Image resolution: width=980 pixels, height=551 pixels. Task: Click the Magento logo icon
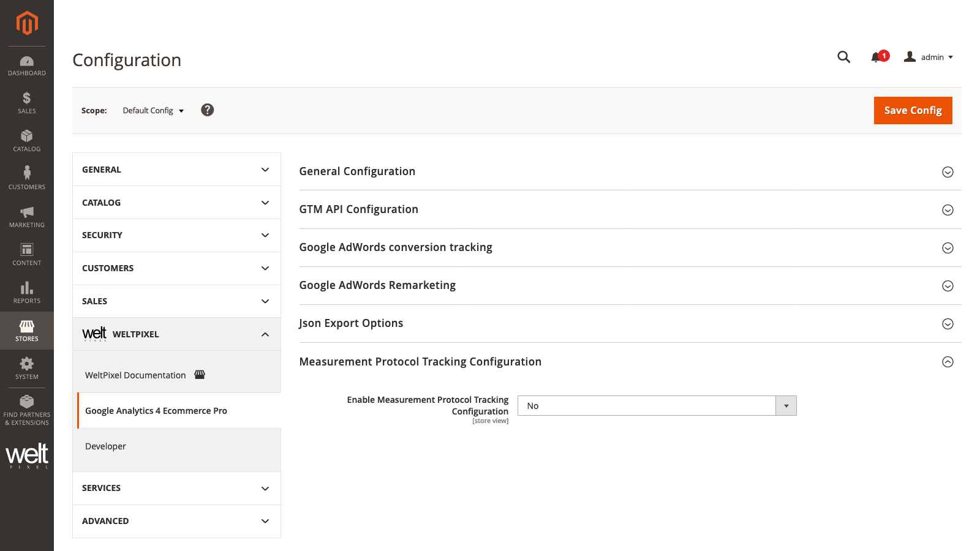[x=27, y=23]
